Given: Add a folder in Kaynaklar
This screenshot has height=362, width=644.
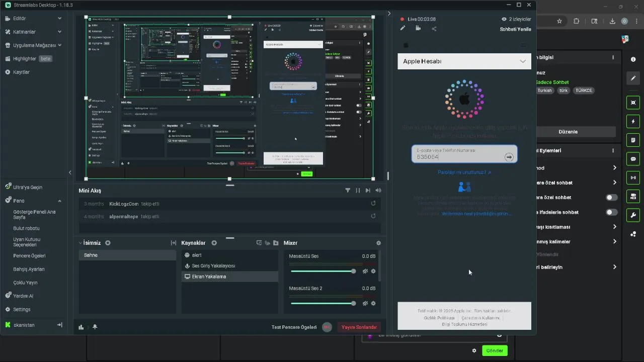Looking at the screenshot, I should coord(276,243).
